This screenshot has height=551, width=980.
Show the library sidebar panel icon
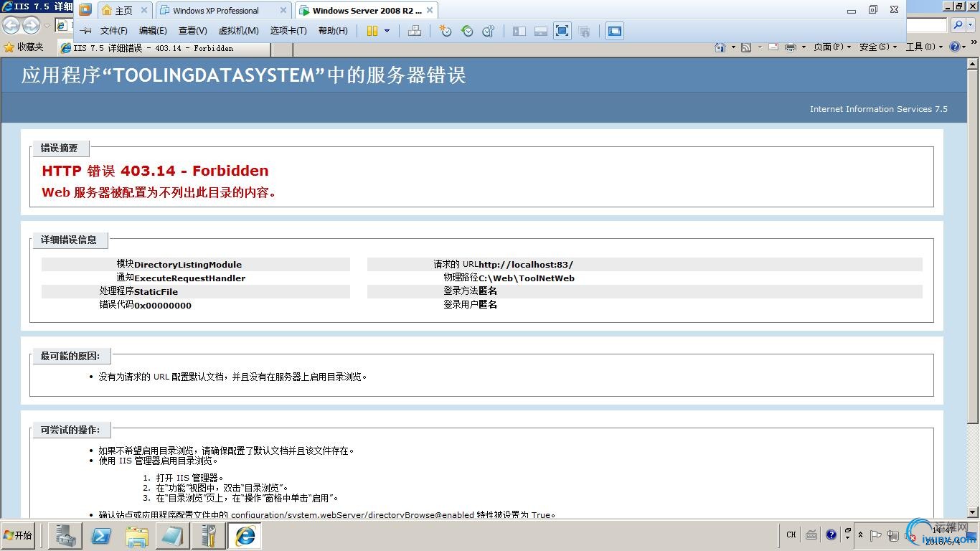pos(519,31)
